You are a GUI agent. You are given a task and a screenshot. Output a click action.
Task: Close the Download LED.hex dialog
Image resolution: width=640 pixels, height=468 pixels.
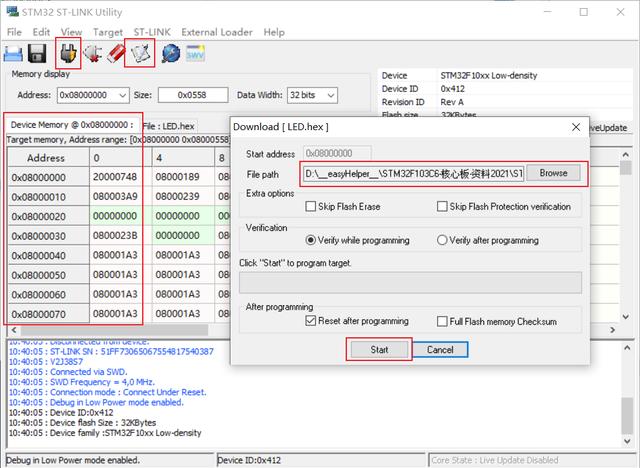pyautogui.click(x=576, y=127)
